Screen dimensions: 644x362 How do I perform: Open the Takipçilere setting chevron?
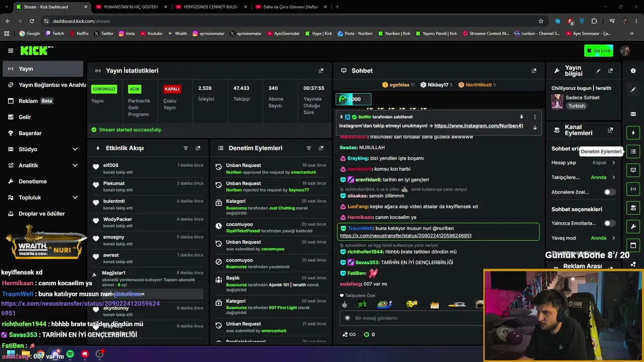click(x=613, y=177)
